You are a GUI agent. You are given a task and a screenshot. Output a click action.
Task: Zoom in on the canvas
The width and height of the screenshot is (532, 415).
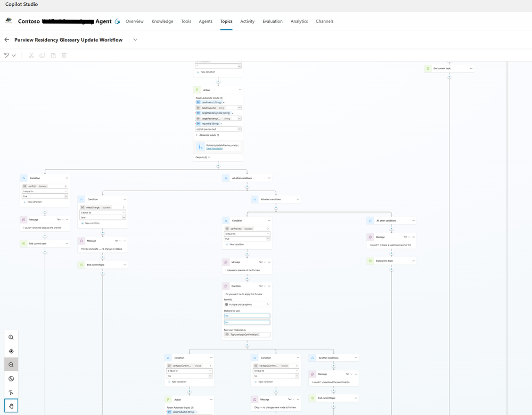[x=11, y=337]
